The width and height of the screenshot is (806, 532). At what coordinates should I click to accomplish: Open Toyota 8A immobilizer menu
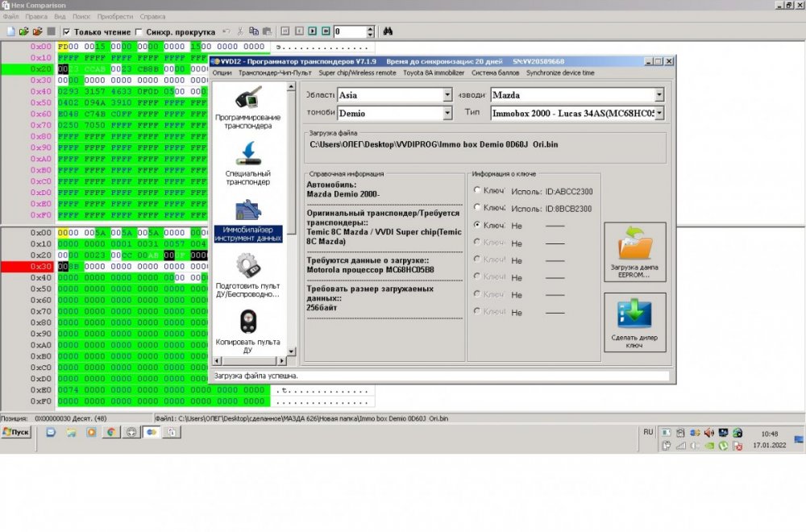point(434,73)
